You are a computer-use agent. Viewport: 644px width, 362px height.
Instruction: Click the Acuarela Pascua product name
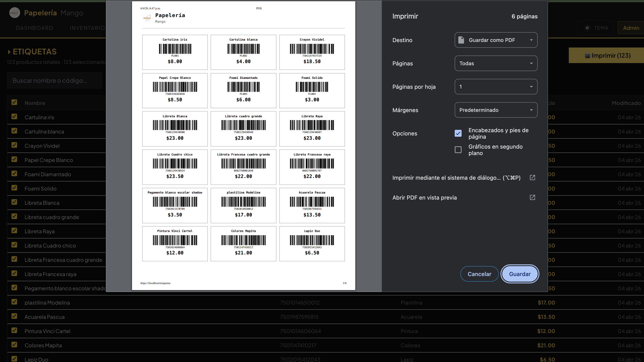click(45, 317)
